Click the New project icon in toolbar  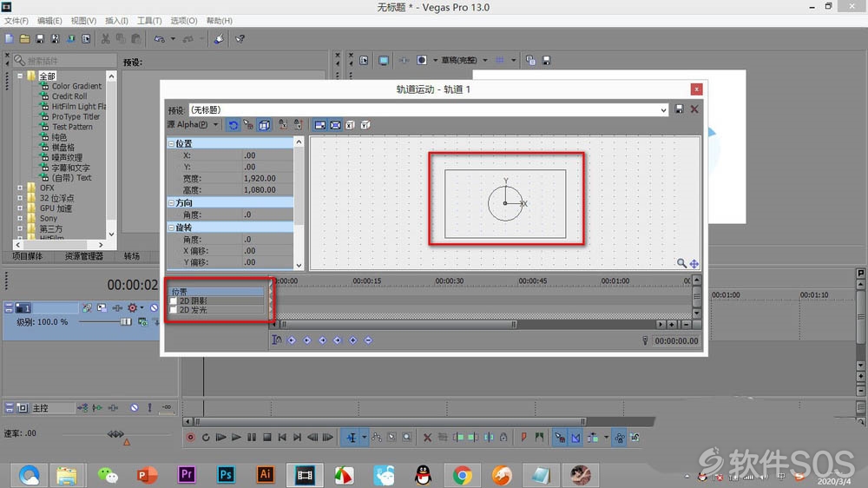tap(9, 39)
